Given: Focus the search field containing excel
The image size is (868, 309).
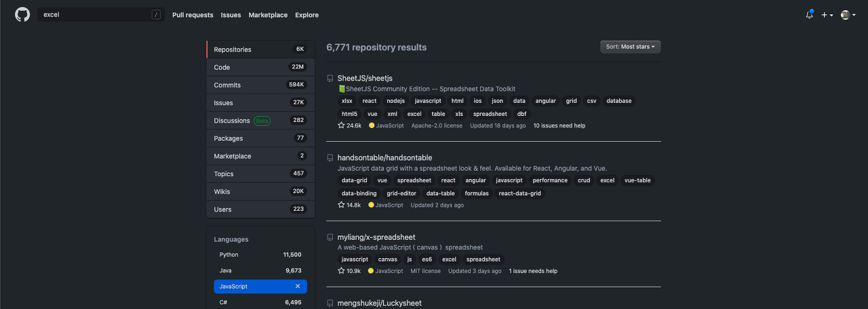Looking at the screenshot, I should coord(101,14).
